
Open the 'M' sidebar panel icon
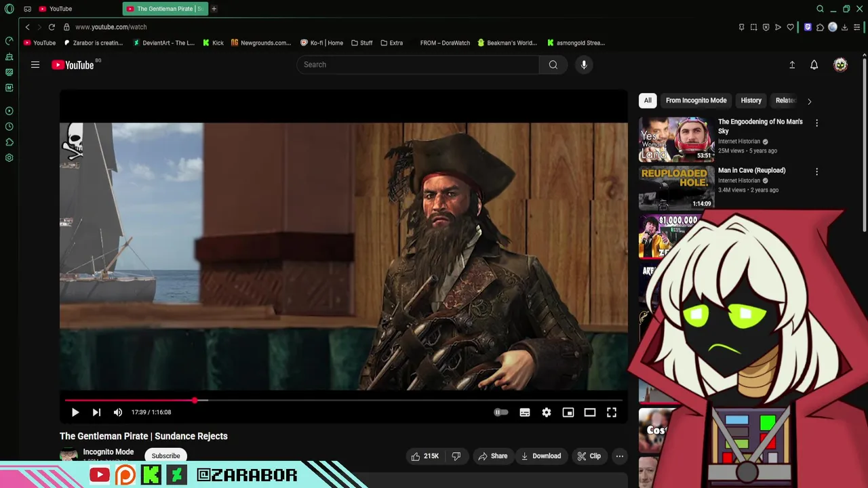[9, 87]
